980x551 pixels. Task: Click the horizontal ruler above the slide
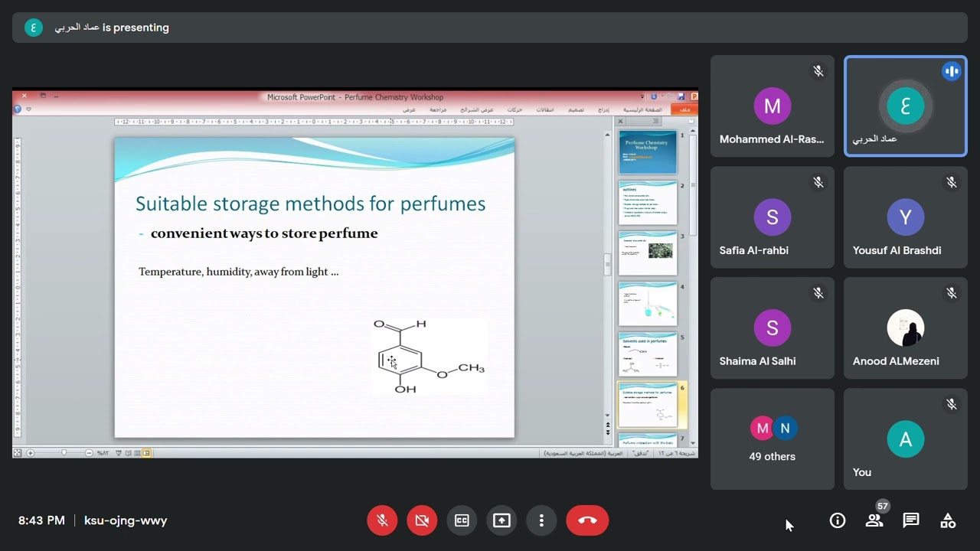[314, 122]
